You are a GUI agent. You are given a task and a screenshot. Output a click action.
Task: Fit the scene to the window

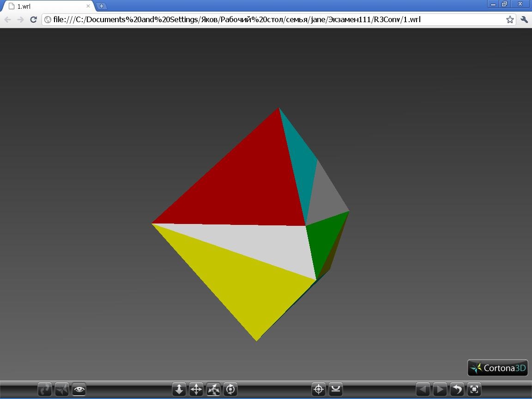[x=474, y=389]
